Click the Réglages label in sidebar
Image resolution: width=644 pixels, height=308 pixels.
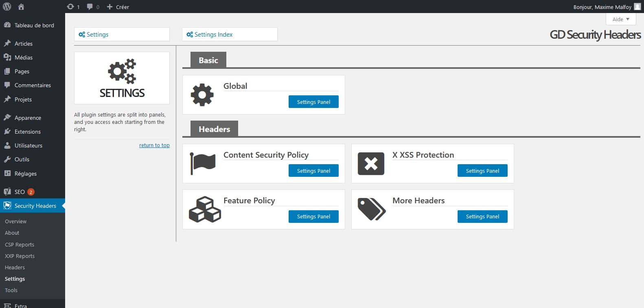pos(26,174)
